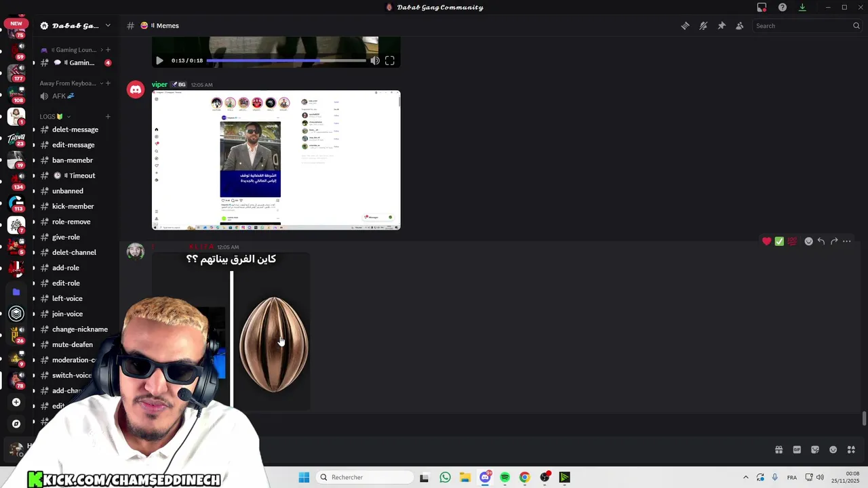868x488 pixels.
Task: Add channel to LOGS category
Action: click(x=108, y=117)
